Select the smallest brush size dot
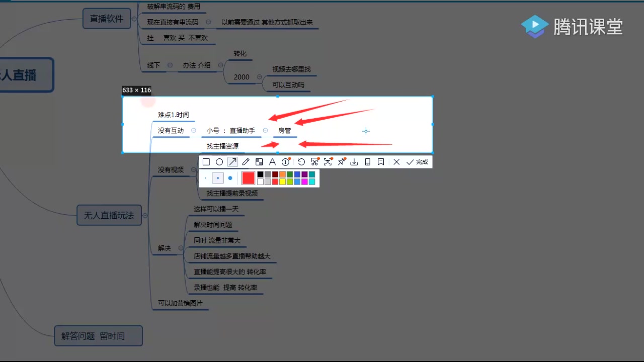644x362 pixels. point(205,177)
